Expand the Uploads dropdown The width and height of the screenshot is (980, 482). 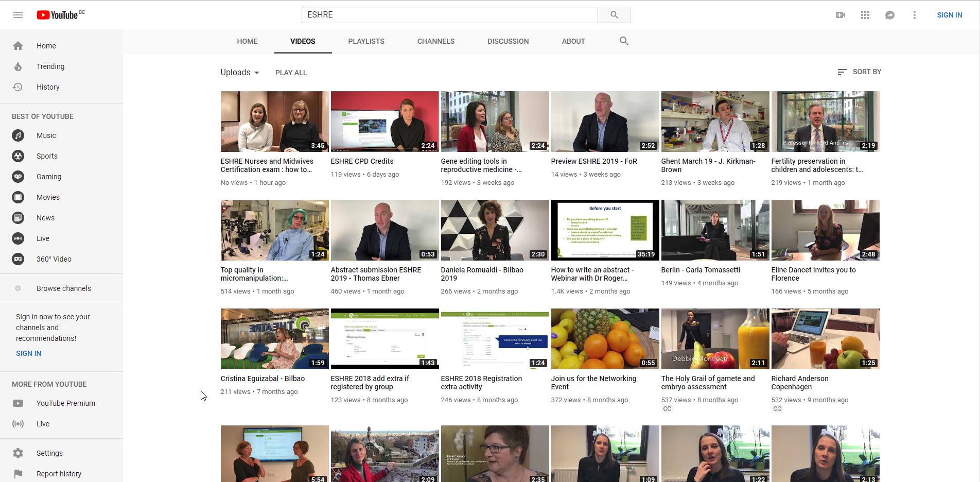pos(240,73)
